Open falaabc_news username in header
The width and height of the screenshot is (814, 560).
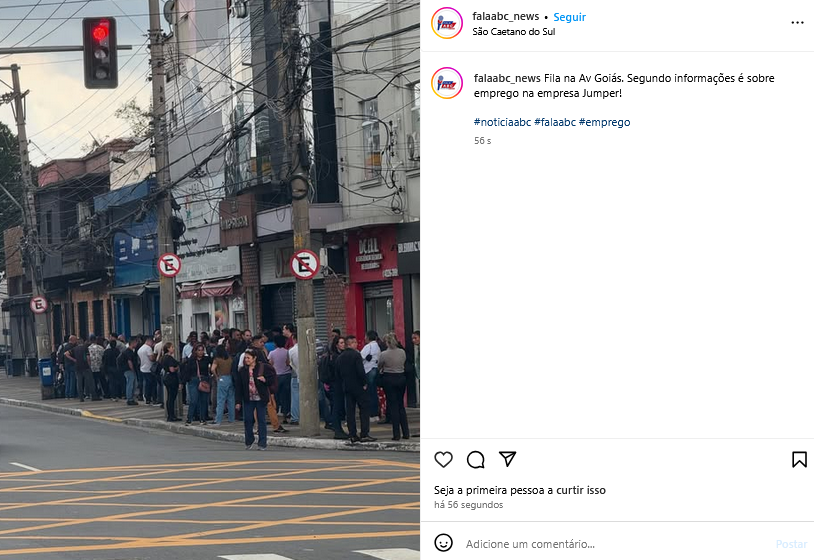(x=506, y=17)
